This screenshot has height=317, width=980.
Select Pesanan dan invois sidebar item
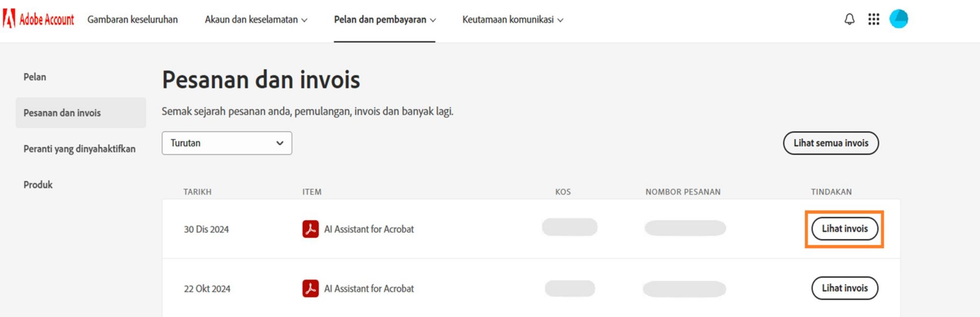coord(62,113)
